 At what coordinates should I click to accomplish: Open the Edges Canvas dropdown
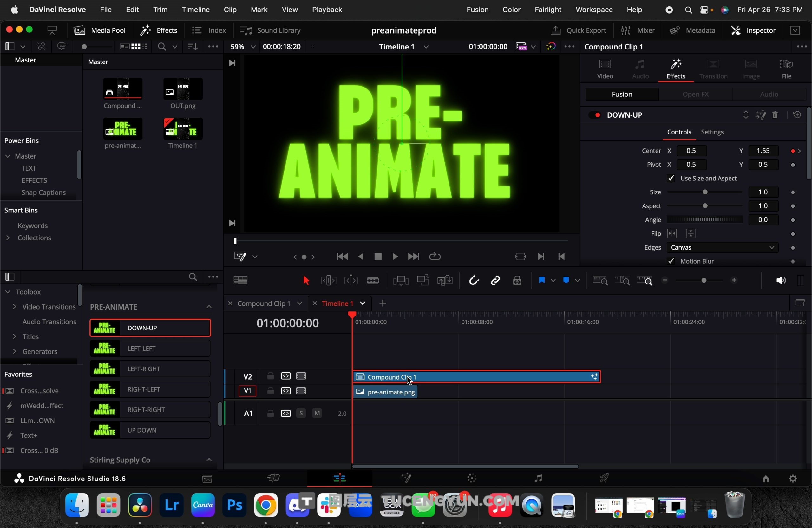pyautogui.click(x=722, y=248)
